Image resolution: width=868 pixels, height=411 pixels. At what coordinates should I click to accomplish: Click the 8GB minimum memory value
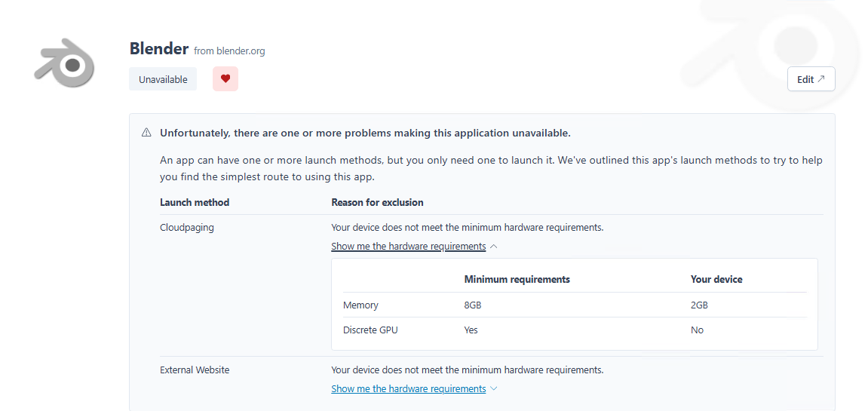[472, 305]
